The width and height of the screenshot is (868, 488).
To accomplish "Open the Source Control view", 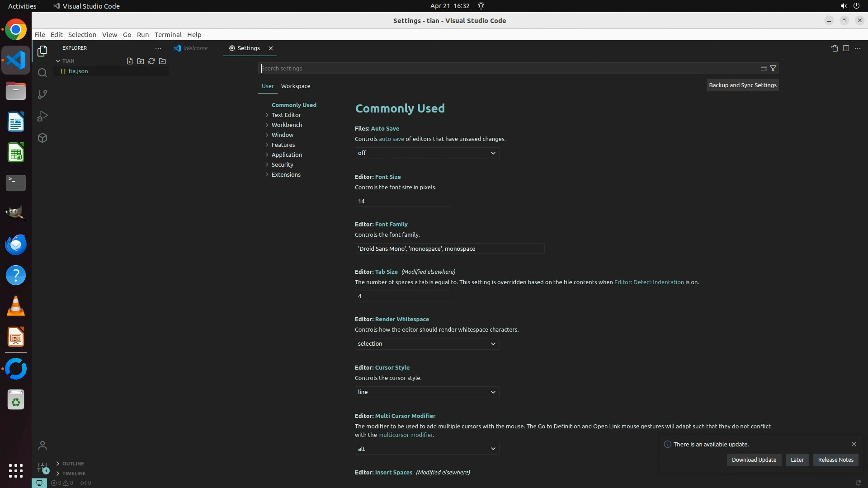I will pos(42,94).
